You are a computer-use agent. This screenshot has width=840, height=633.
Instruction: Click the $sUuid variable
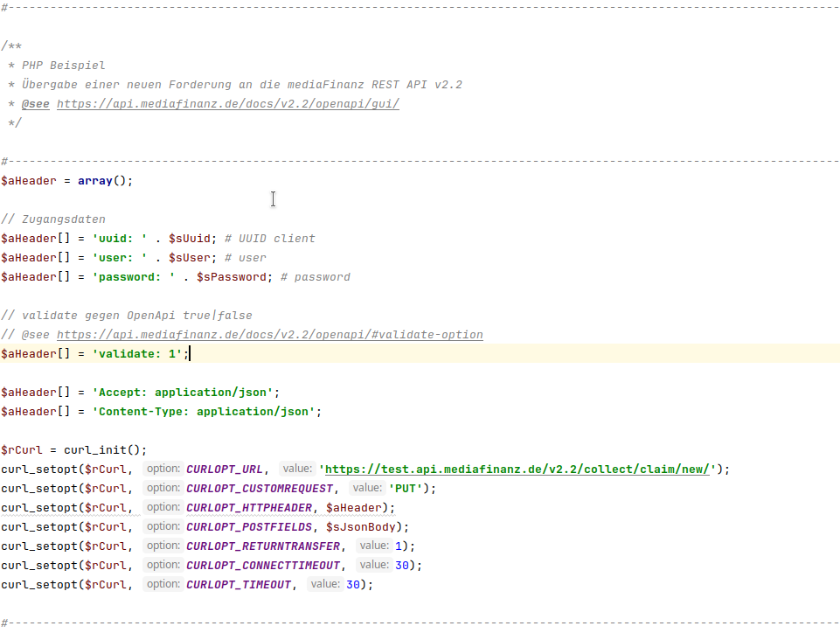(190, 239)
